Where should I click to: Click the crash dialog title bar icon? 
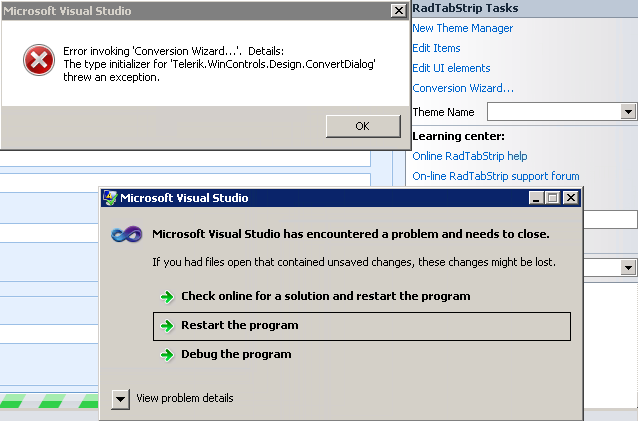[110, 198]
